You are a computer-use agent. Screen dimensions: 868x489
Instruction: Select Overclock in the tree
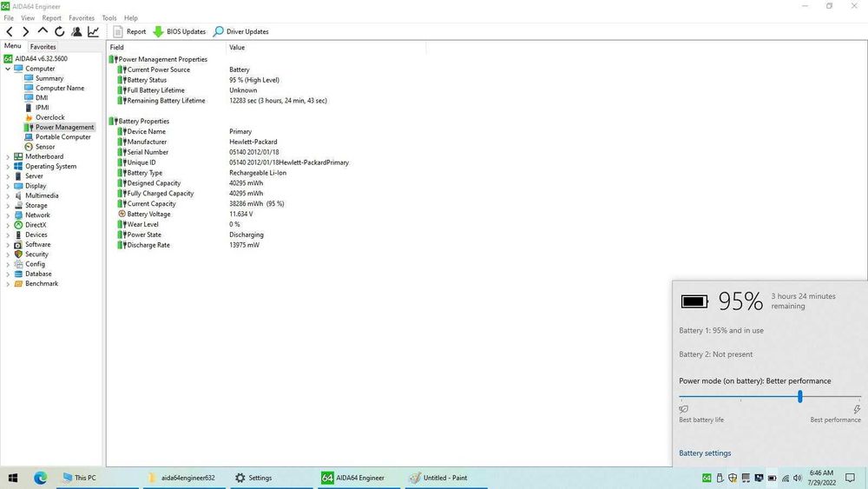tap(49, 117)
